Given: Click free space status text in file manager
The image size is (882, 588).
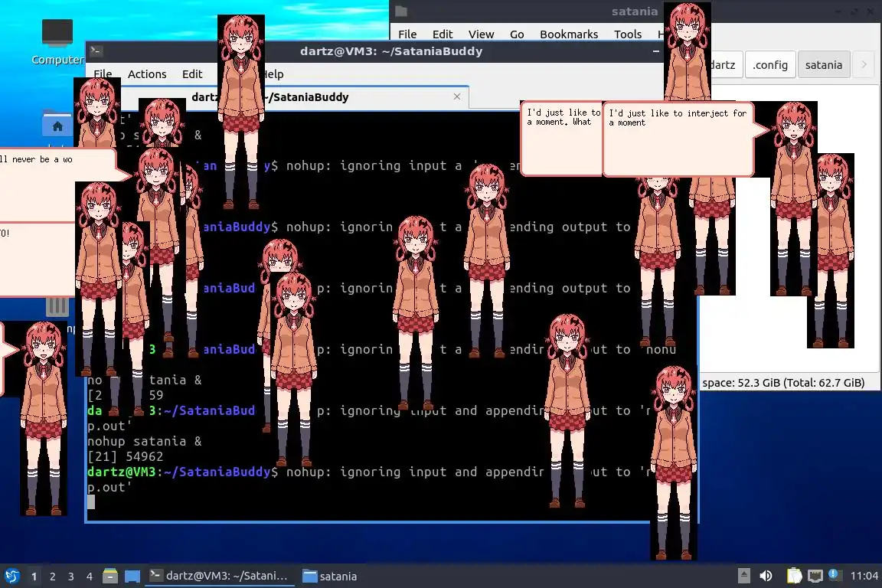Looking at the screenshot, I should [x=783, y=383].
